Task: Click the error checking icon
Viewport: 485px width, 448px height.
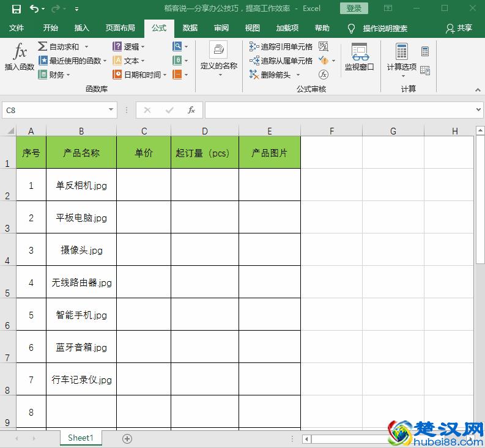Action: click(323, 61)
